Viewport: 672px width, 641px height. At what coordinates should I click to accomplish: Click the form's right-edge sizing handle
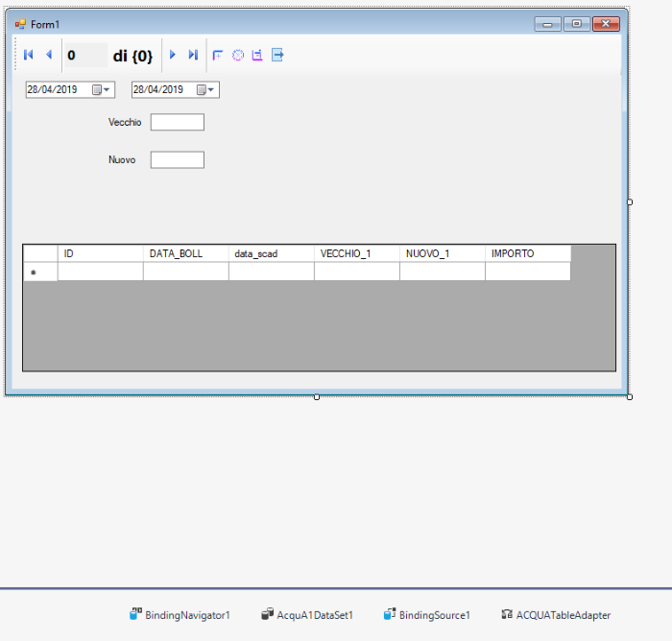coord(630,202)
